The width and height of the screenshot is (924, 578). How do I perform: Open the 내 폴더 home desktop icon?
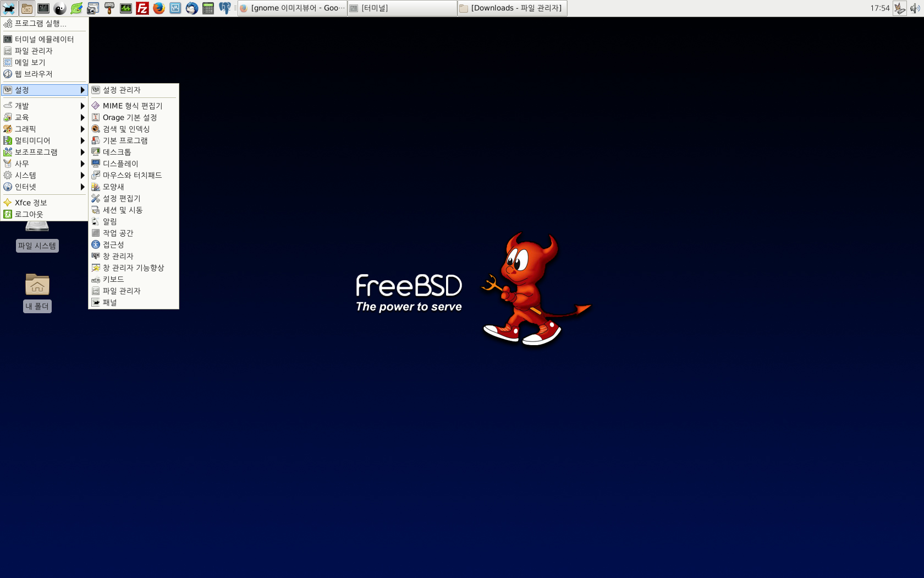tap(37, 293)
